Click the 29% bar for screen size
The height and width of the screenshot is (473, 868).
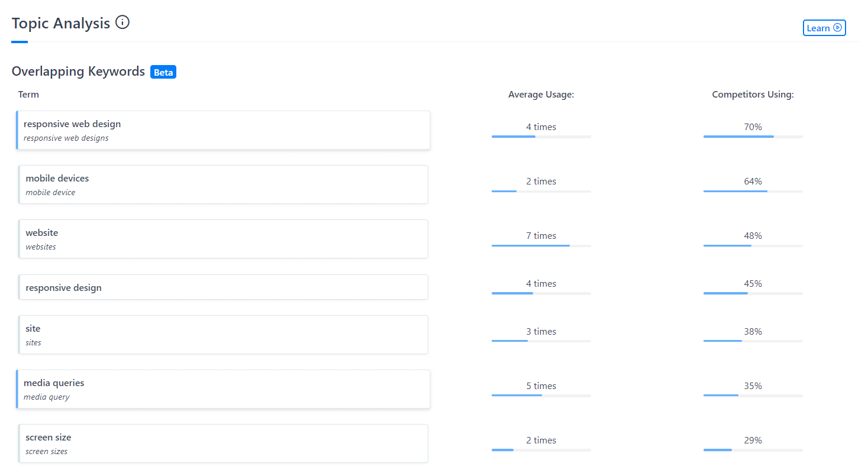point(753,450)
